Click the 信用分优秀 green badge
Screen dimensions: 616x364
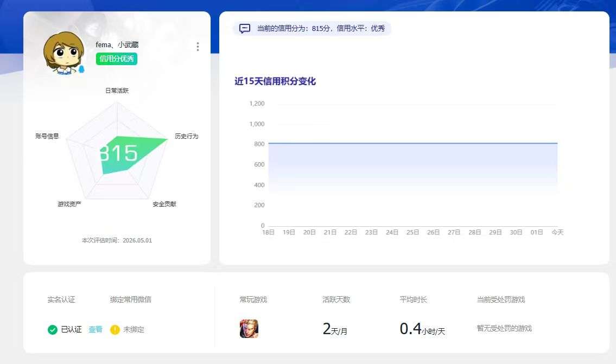click(117, 59)
